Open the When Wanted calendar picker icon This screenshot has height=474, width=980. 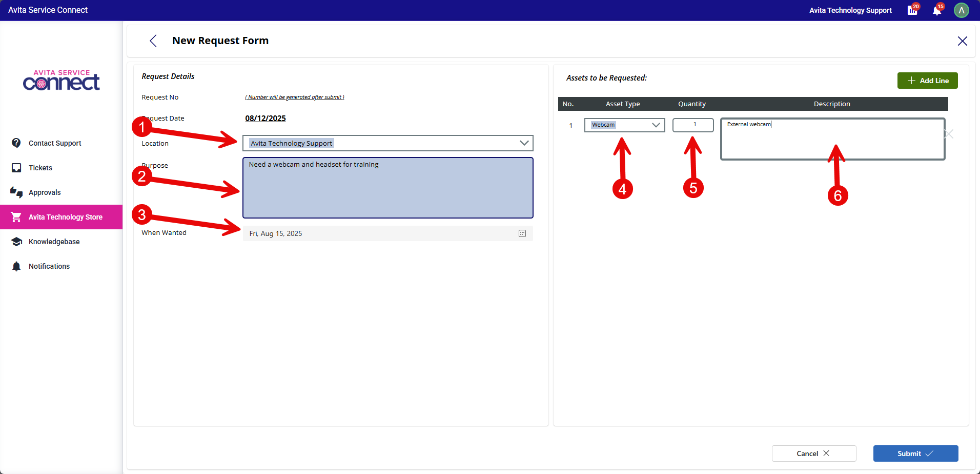[522, 233]
